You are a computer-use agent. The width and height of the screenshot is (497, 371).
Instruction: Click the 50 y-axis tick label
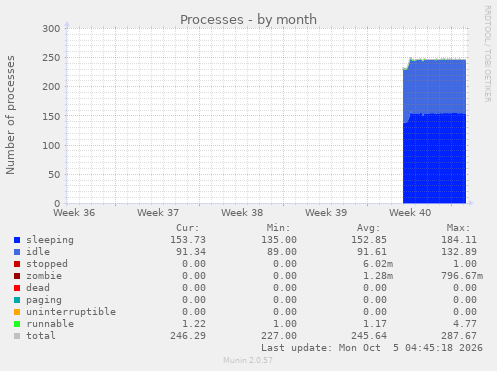[54, 175]
